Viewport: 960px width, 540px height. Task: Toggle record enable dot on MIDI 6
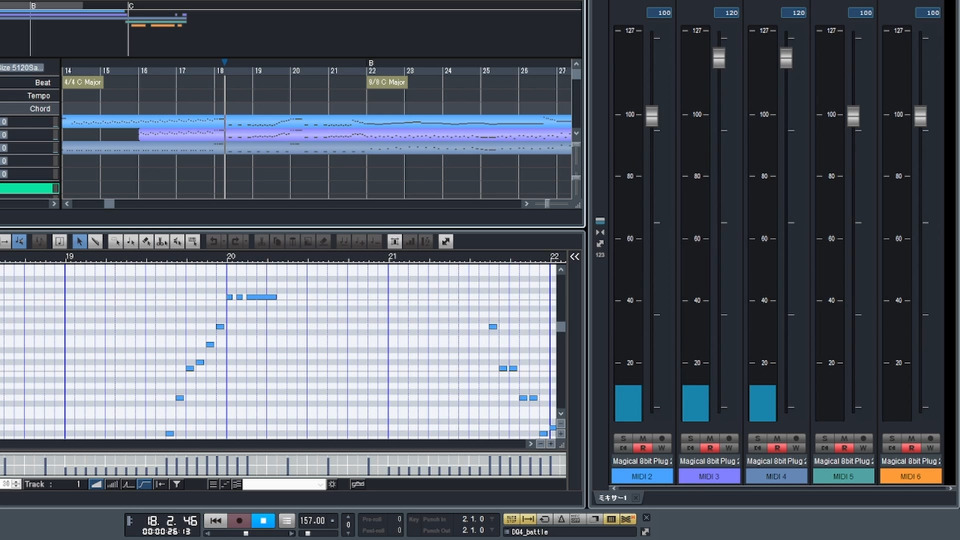pos(930,438)
